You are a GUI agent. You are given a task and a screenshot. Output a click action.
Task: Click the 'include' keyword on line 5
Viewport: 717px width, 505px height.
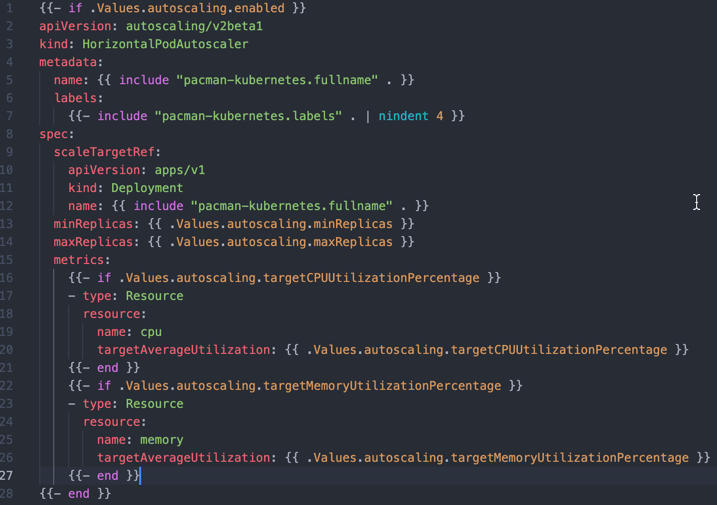pyautogui.click(x=144, y=80)
